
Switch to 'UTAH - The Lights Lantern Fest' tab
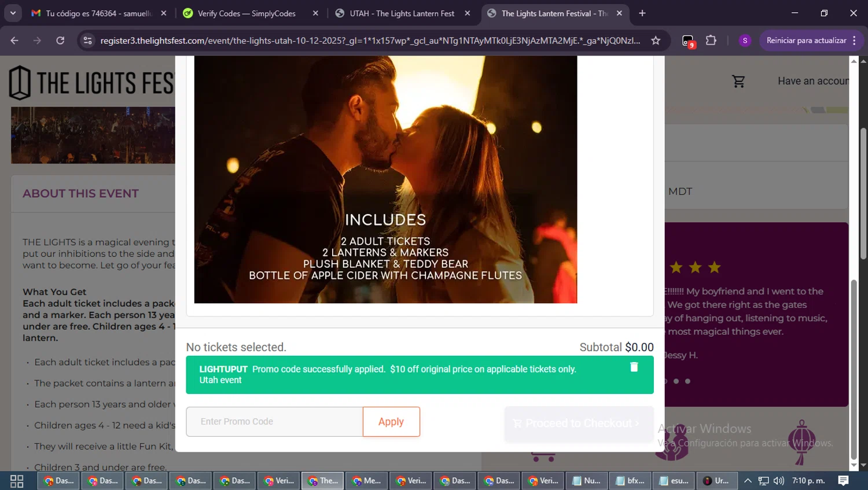pos(402,13)
